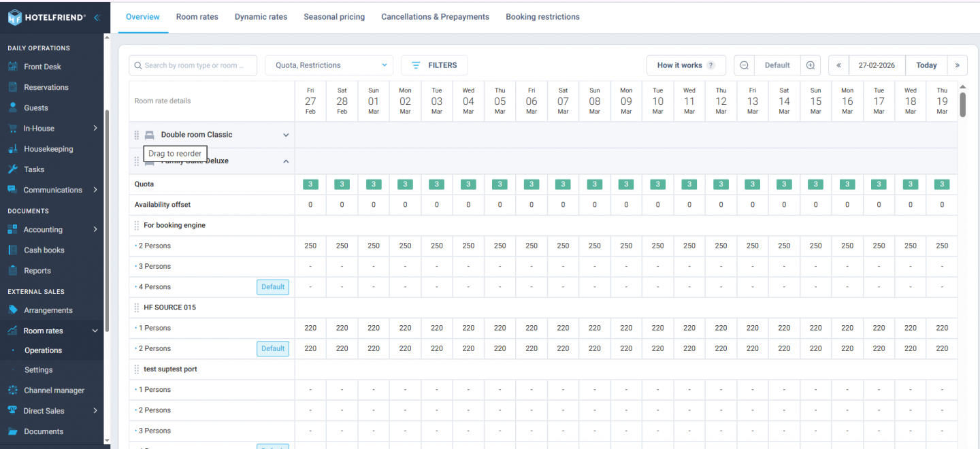Click inside the room search field

click(193, 65)
